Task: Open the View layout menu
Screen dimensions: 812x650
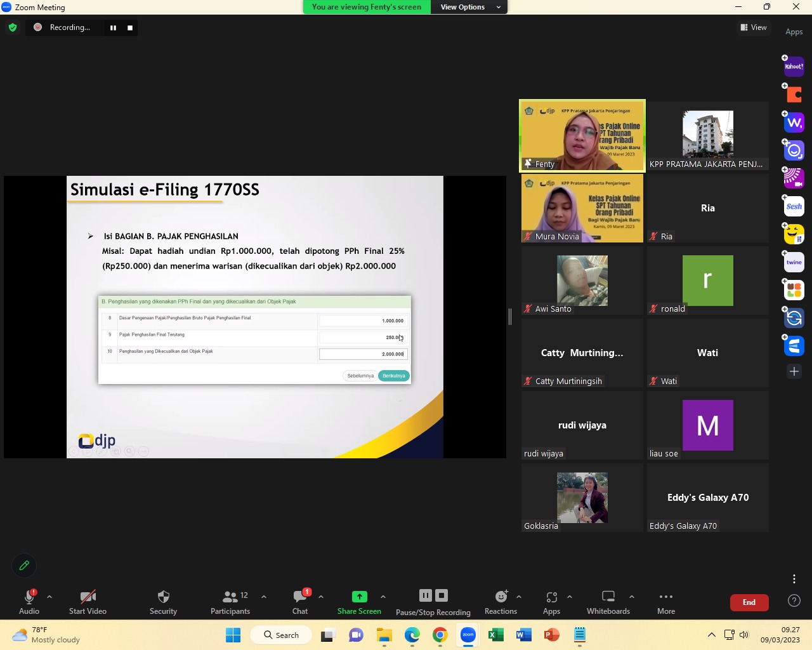Action: pos(754,27)
